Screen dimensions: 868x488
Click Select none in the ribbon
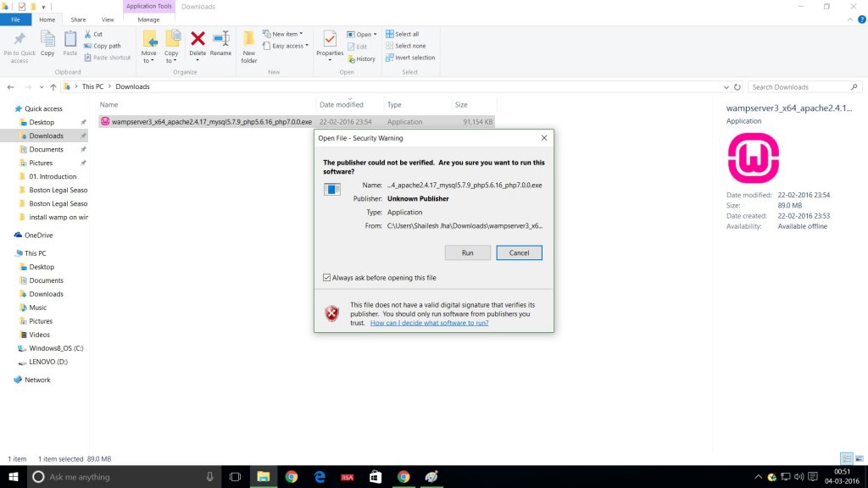(x=406, y=46)
